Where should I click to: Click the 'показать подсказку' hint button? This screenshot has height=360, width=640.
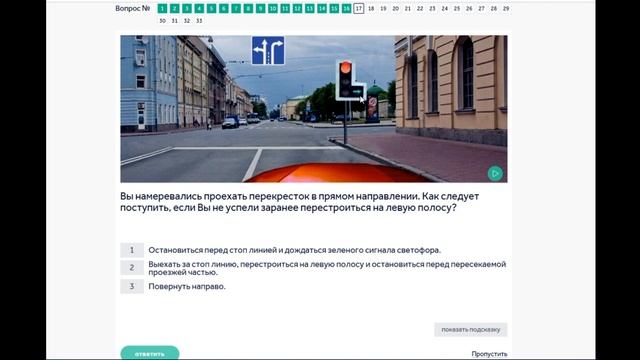coord(471,330)
